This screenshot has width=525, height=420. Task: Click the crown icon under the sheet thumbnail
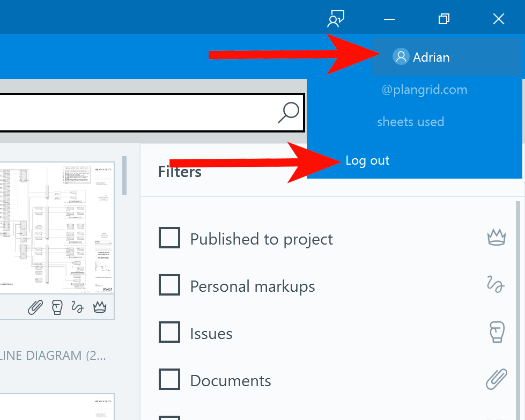click(x=99, y=307)
